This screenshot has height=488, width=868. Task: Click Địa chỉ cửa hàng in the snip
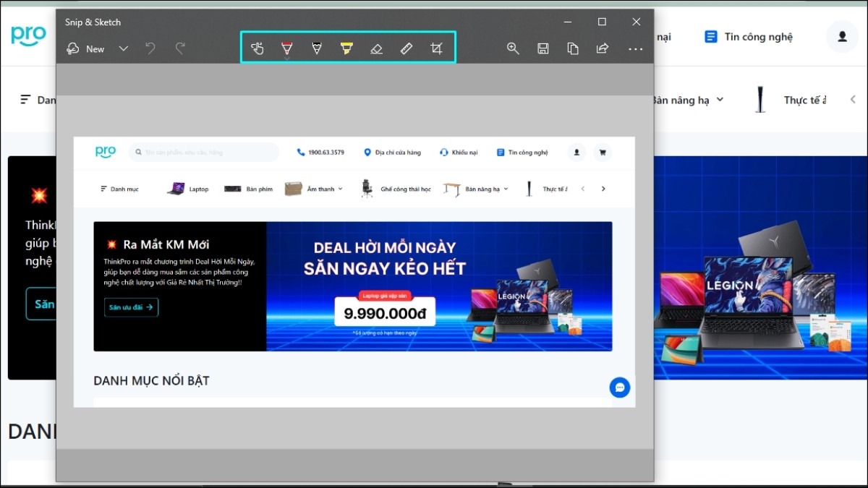point(392,153)
